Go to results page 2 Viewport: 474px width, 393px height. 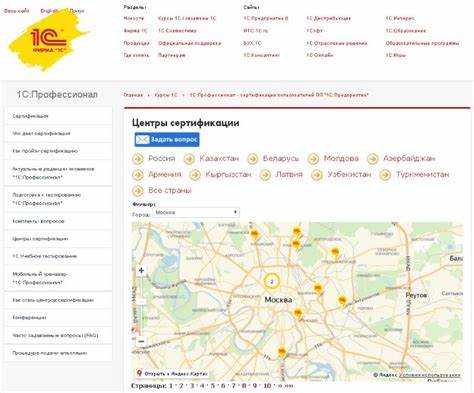(x=181, y=386)
